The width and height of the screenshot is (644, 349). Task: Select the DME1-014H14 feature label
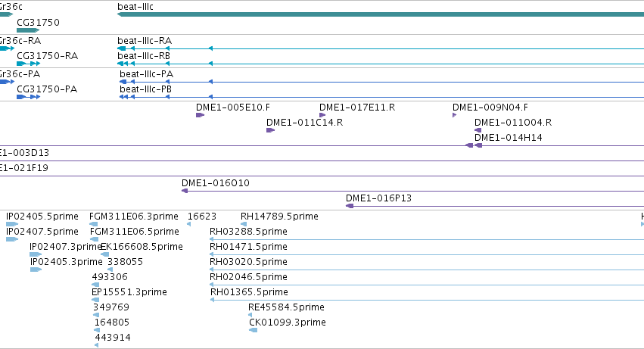[x=509, y=138]
